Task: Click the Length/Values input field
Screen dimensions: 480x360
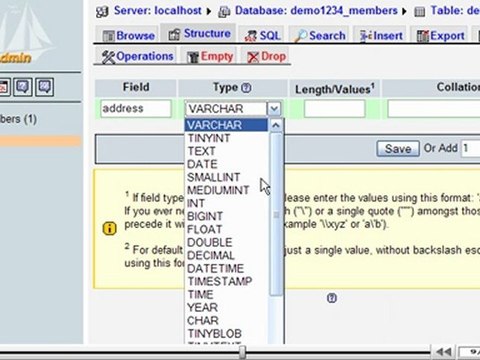Action: [x=334, y=109]
